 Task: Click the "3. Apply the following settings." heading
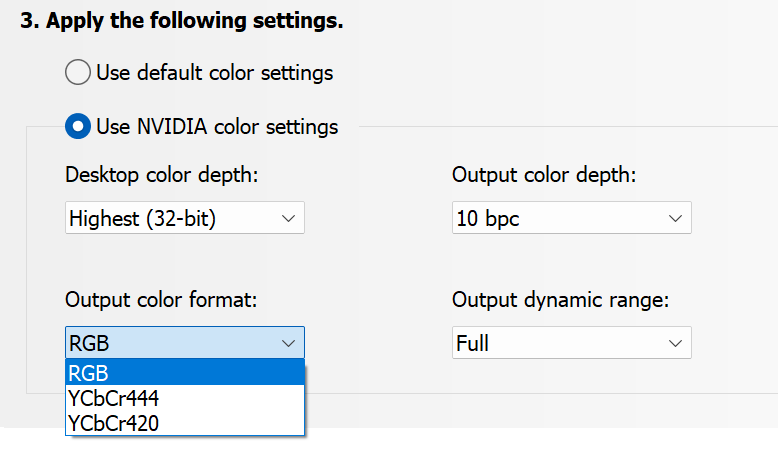pos(182,21)
